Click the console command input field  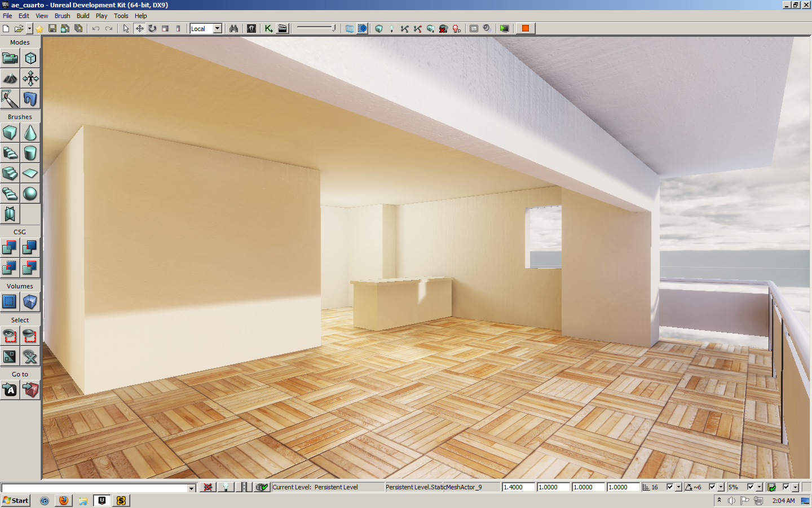[95, 488]
